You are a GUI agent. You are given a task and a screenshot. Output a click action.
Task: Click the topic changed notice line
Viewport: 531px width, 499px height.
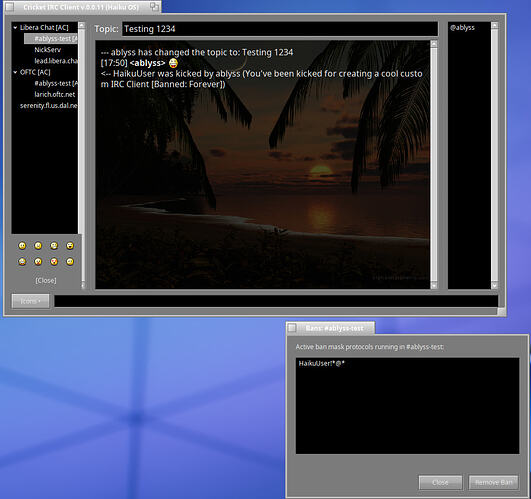coord(197,52)
